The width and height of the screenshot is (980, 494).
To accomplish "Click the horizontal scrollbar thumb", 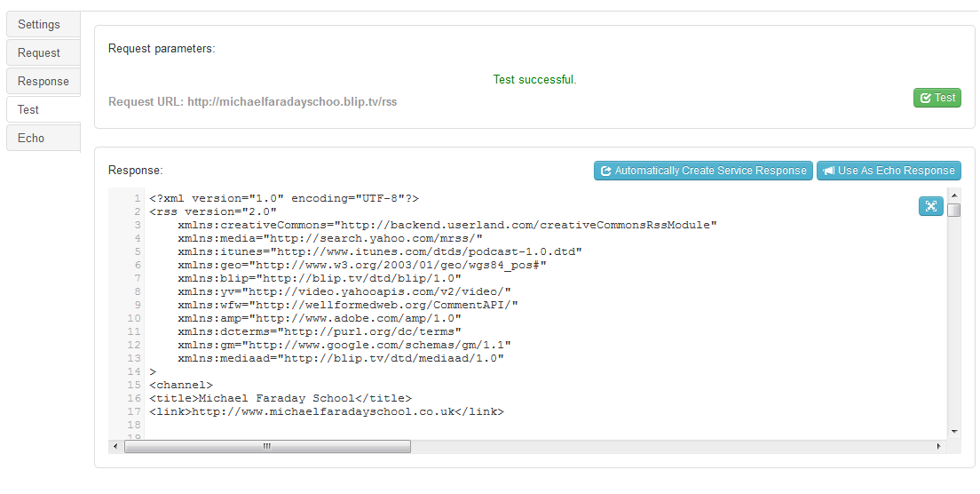I will click(x=267, y=446).
